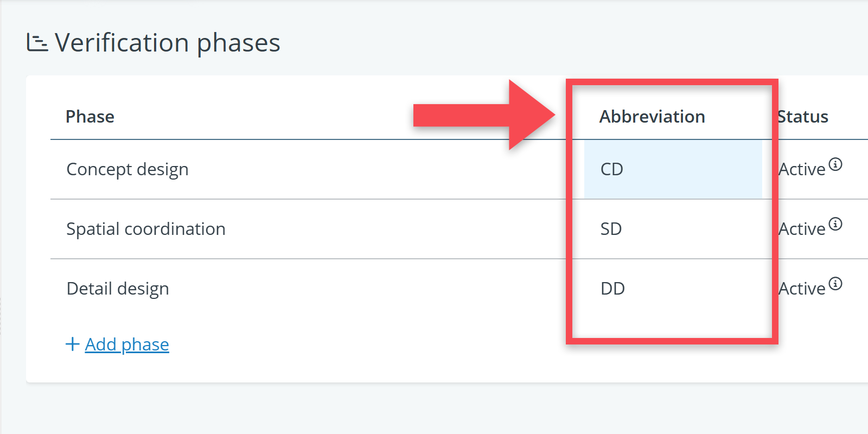
Task: Click the Verification phases page title
Action: pos(168,43)
